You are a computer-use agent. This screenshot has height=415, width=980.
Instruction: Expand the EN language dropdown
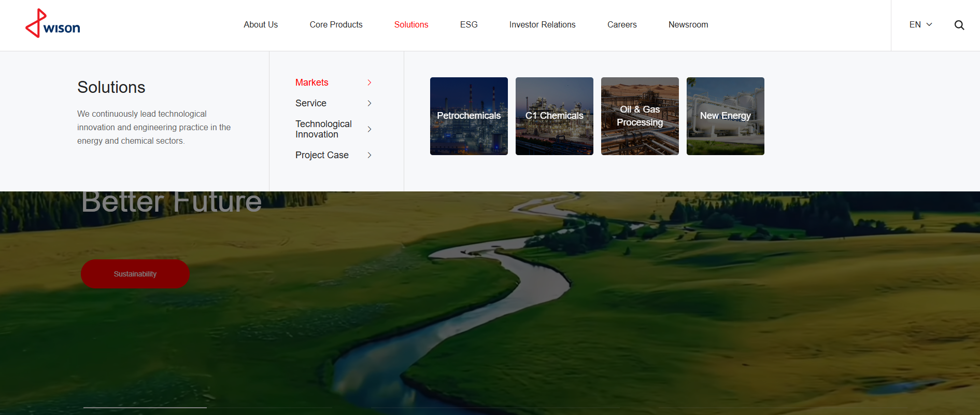pos(920,24)
